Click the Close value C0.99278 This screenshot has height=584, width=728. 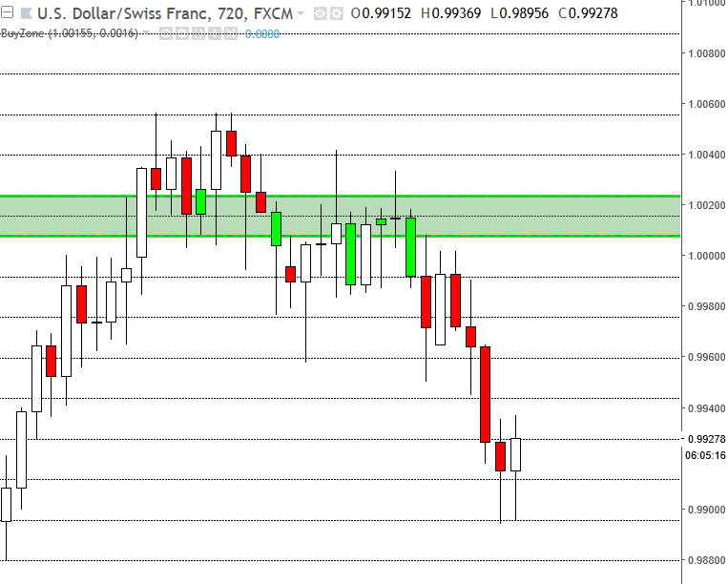tap(589, 13)
